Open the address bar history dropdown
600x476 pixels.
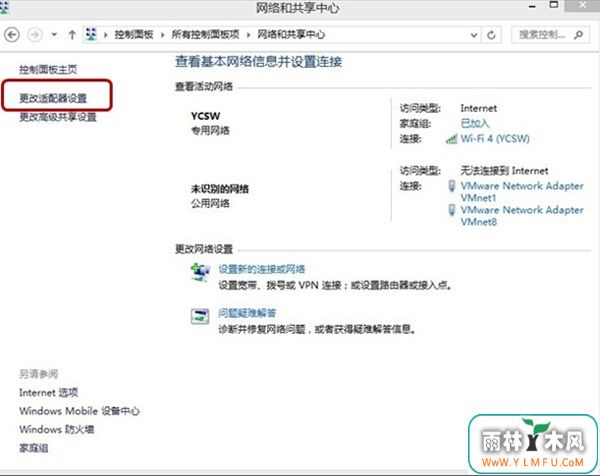pyautogui.click(x=474, y=35)
